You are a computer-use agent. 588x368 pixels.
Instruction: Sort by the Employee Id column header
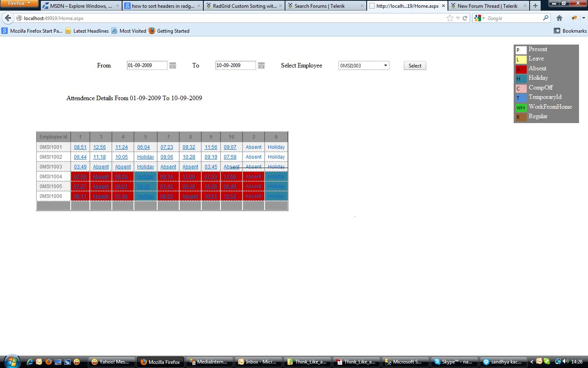click(53, 137)
